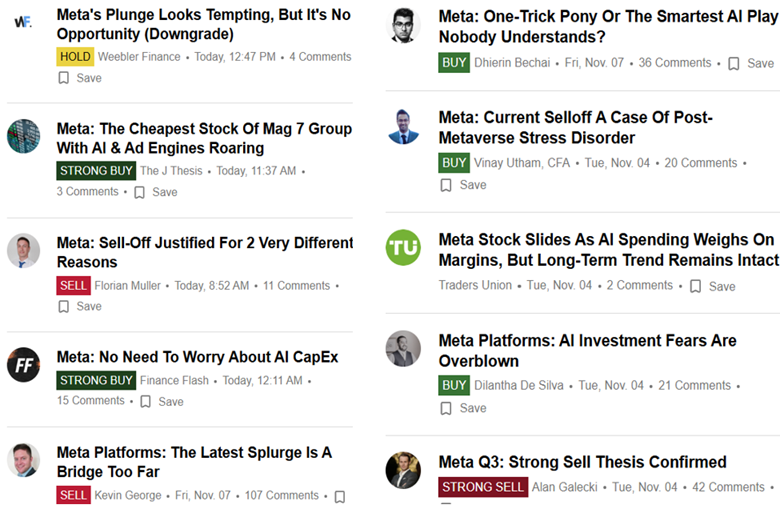Click the yellow HOLD rating badge
The image size is (780, 505).
coord(75,57)
